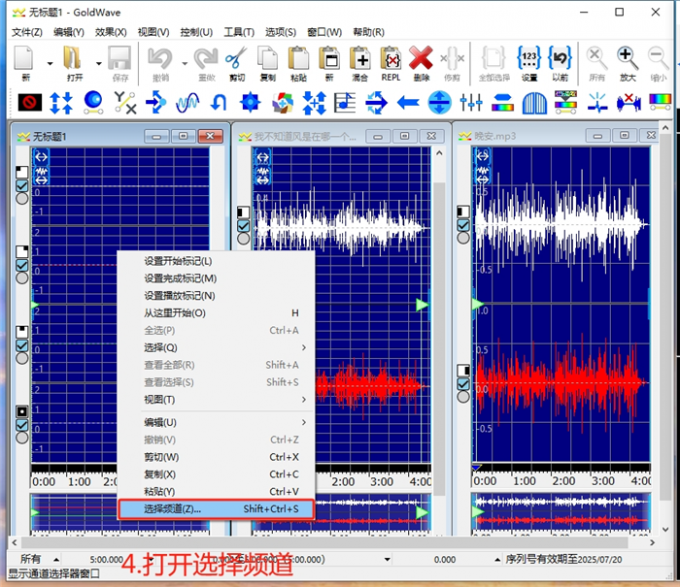Choose 设置开始标记(L) in context menu
The image size is (680, 587).
point(216,261)
